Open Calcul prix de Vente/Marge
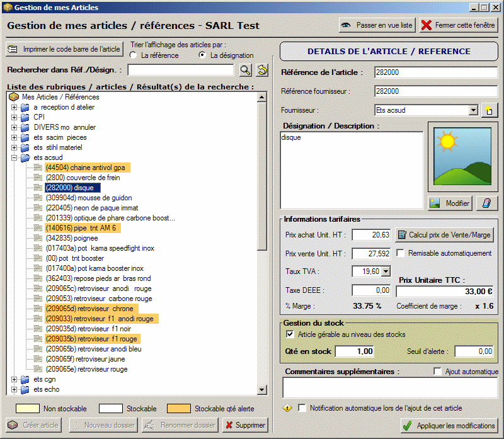Viewport: 504px width, 439px height. 444,235
